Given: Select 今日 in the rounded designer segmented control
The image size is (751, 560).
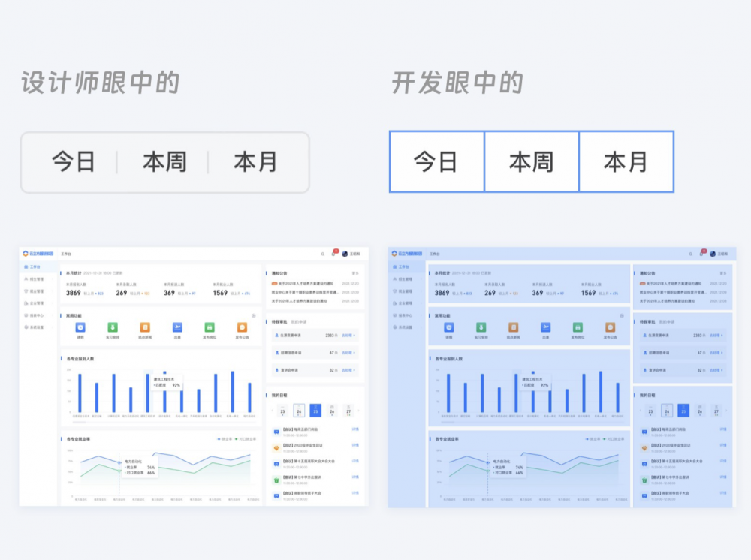Looking at the screenshot, I should [x=73, y=162].
